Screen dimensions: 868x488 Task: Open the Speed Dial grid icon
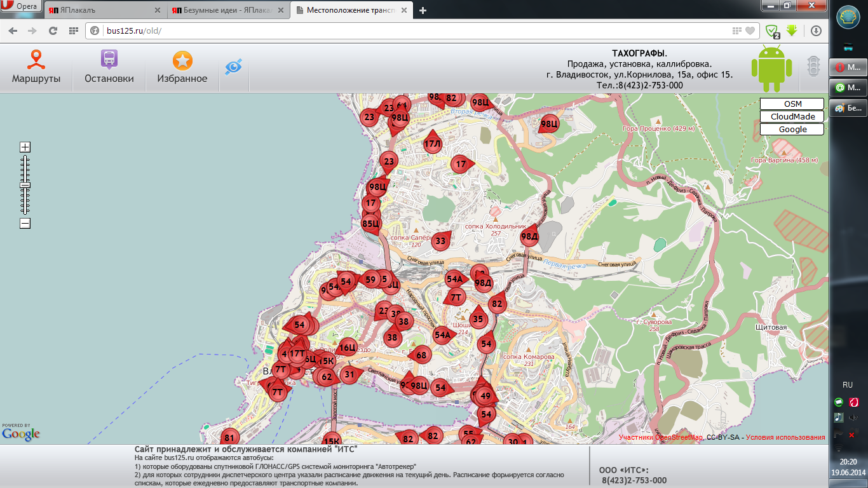73,30
